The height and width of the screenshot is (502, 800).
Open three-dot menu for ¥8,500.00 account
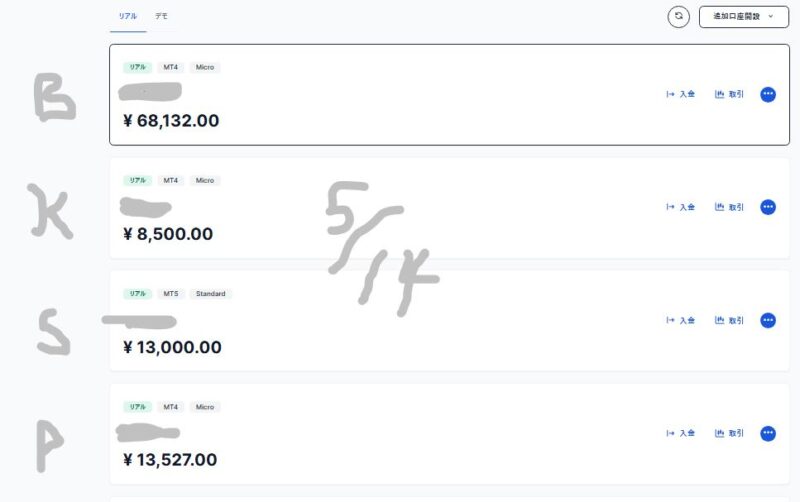pos(768,207)
